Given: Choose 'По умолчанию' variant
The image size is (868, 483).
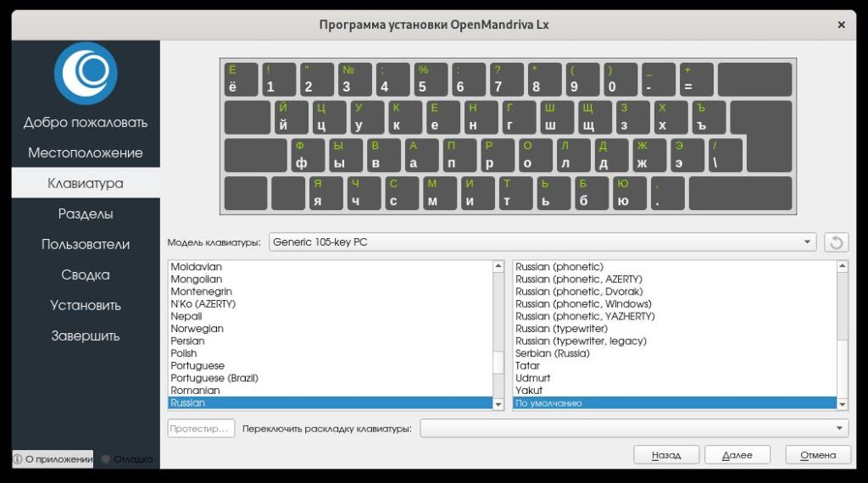Looking at the screenshot, I should [675, 402].
